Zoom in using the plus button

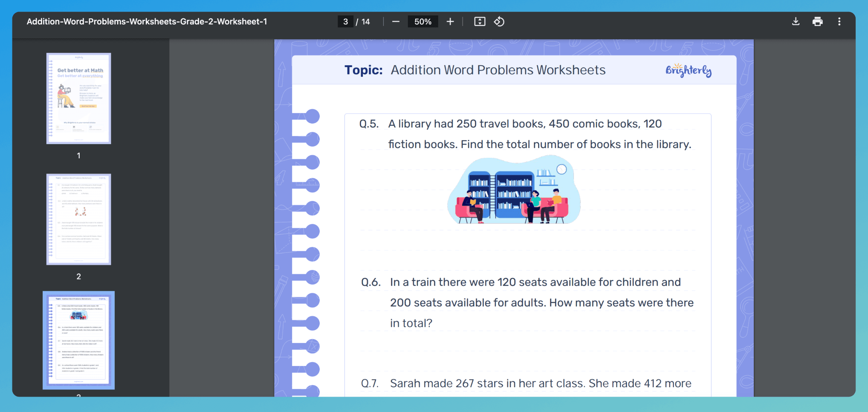click(x=450, y=21)
